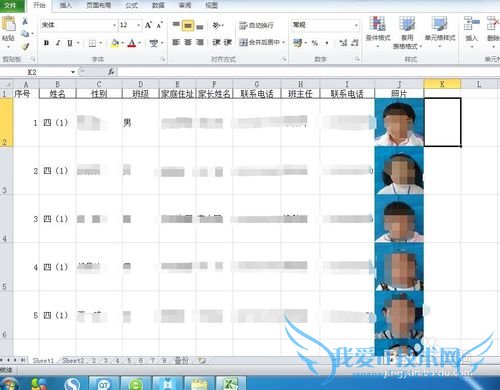Select the Format Painter brush
Viewport: 500px width, 390px height.
click(25, 46)
